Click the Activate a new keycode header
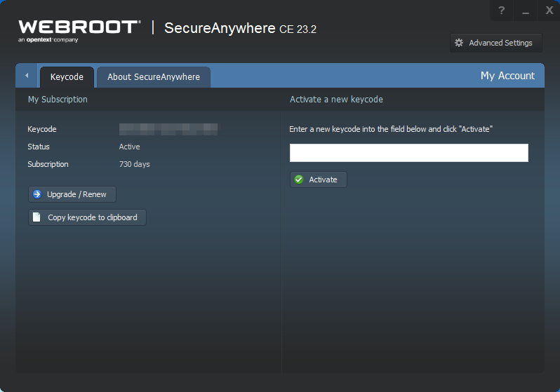The width and height of the screenshot is (560, 392). (336, 100)
